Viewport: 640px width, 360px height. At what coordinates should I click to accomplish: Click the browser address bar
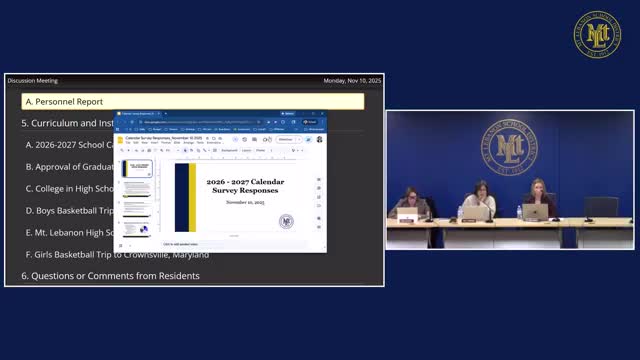(199, 122)
